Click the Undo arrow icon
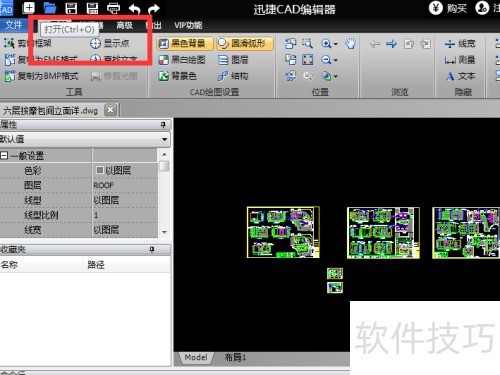The width and height of the screenshot is (500, 375). [x=134, y=9]
